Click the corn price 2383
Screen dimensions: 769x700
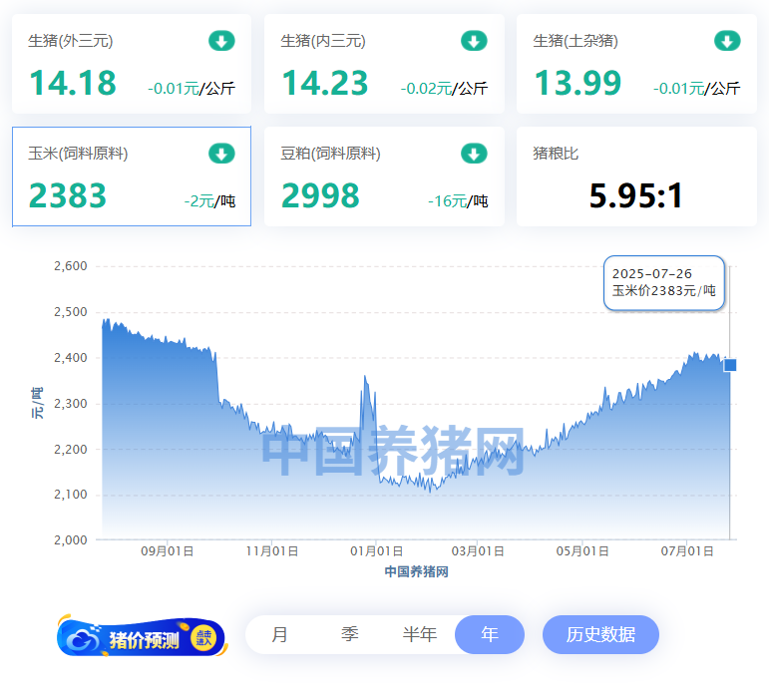(68, 195)
